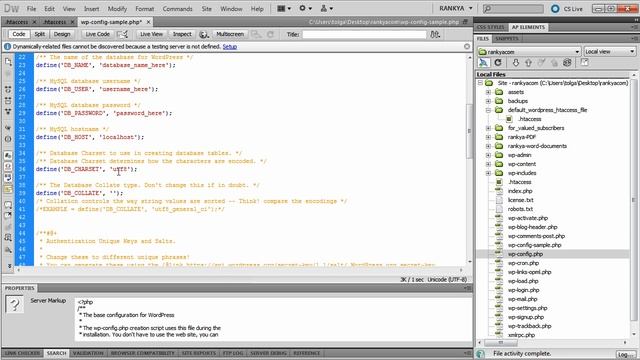Open the Layout icon menu in top bar

pyautogui.click(x=284, y=8)
